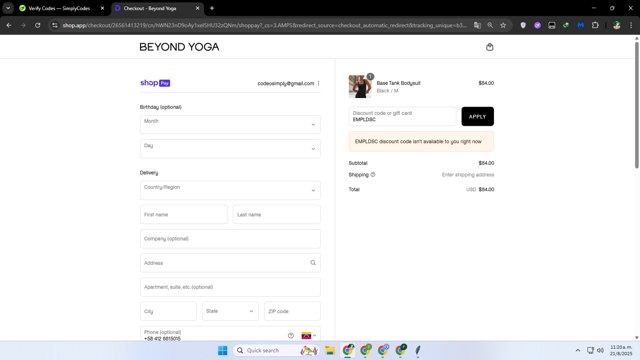Image resolution: width=640 pixels, height=360 pixels.
Task: Open the feather pen app in taskbar
Action: click(418, 350)
